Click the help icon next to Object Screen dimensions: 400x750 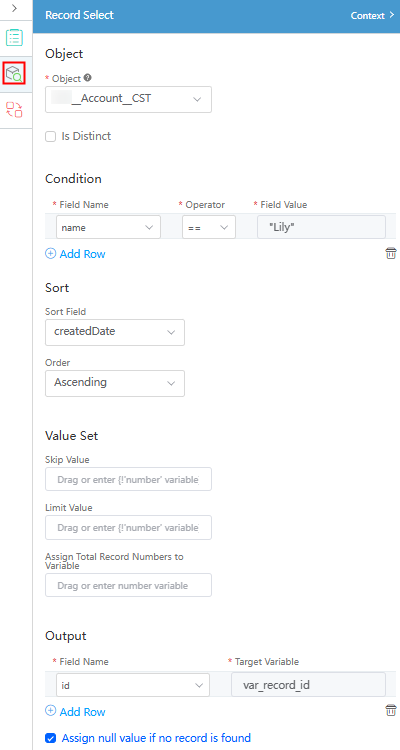[88, 78]
